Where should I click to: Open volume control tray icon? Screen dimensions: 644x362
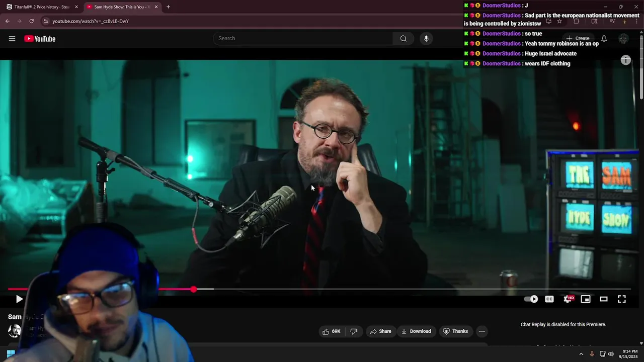click(x=611, y=354)
